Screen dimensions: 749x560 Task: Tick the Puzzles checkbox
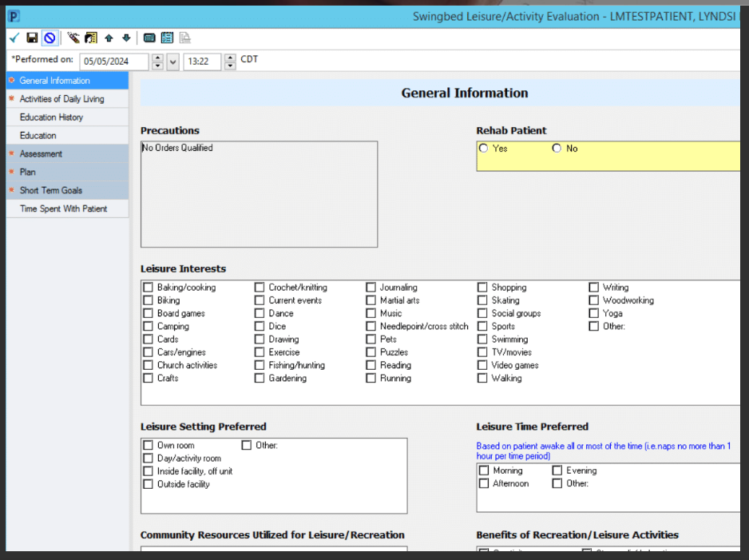pyautogui.click(x=371, y=352)
